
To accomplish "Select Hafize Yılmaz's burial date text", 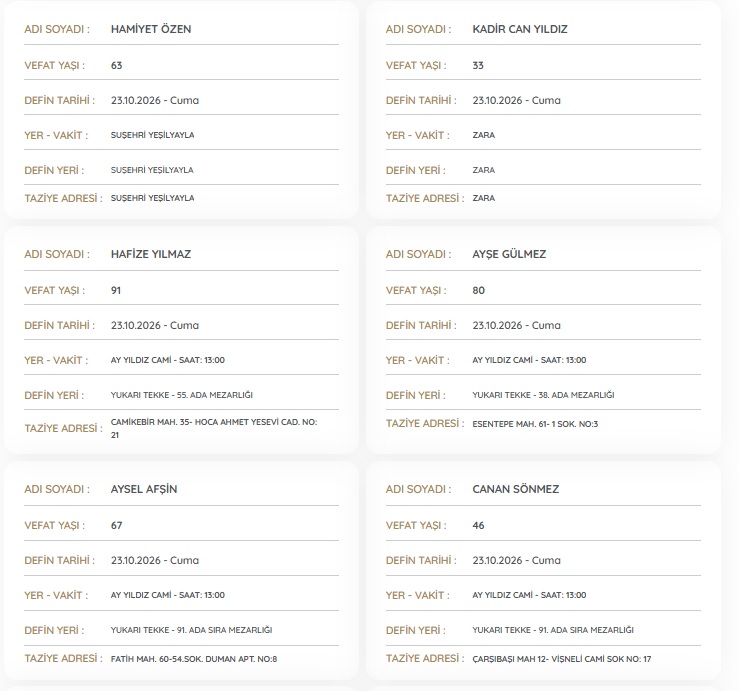I will pyautogui.click(x=155, y=325).
